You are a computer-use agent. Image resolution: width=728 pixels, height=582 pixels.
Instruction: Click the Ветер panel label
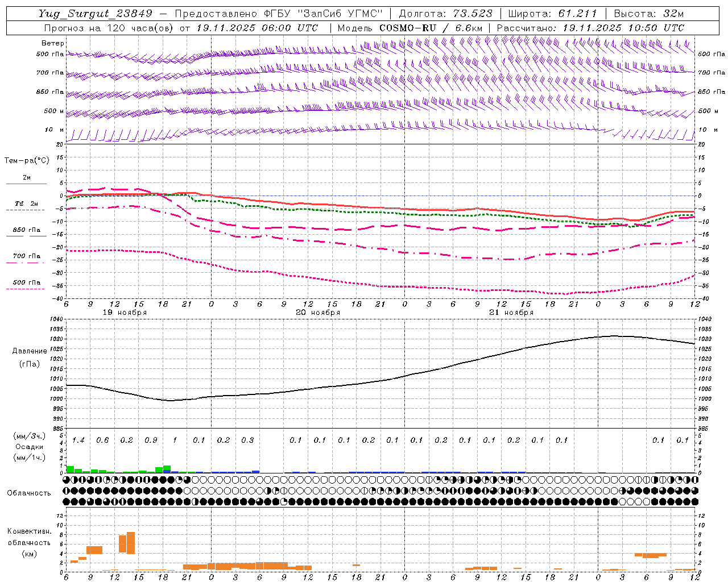[52, 43]
